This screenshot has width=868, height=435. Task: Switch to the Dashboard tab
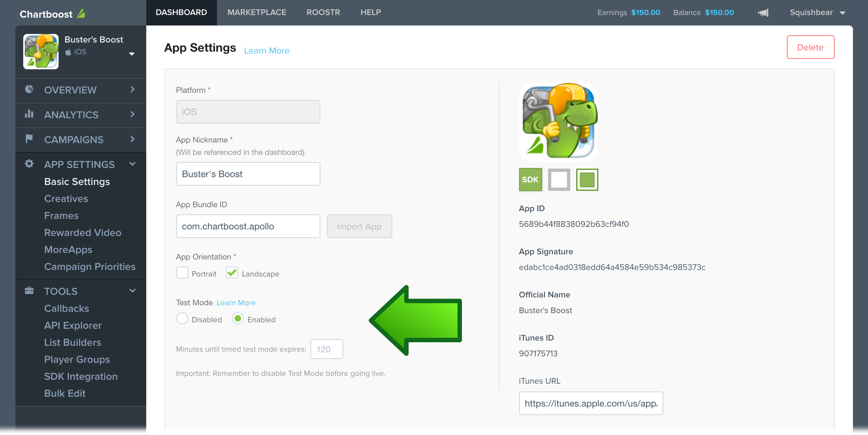(x=181, y=12)
